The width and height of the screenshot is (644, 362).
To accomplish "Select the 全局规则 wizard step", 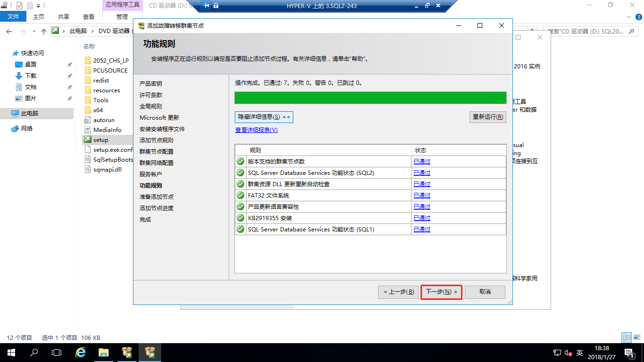I will click(x=151, y=107).
